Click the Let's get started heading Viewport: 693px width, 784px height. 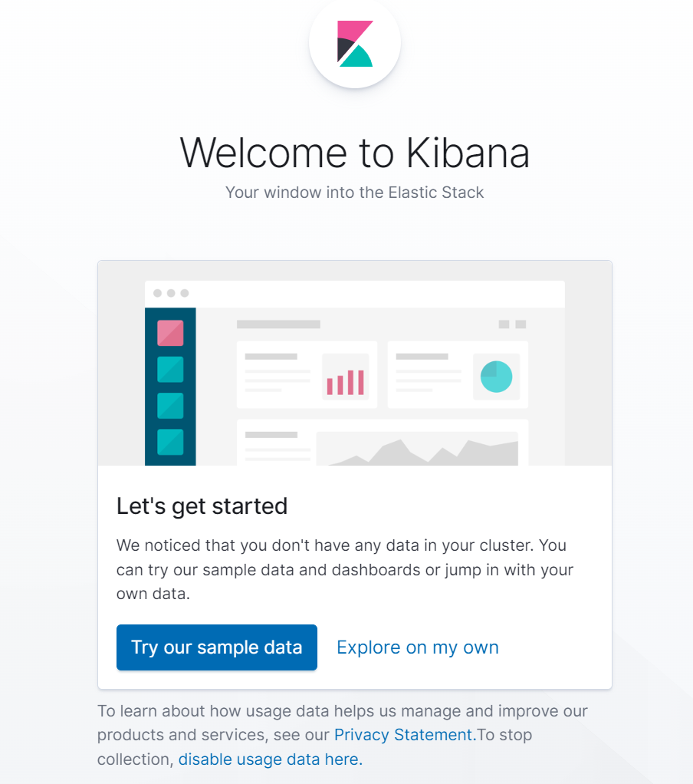pyautogui.click(x=202, y=506)
